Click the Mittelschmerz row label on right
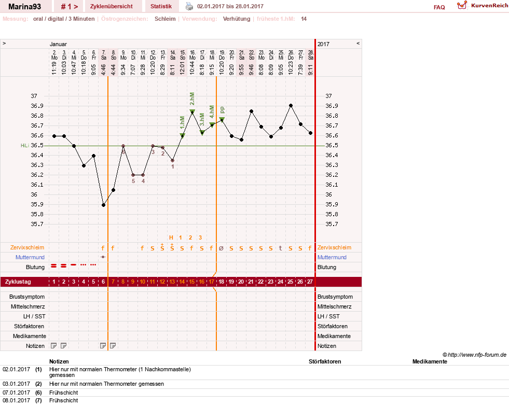The width and height of the screenshot is (509, 420). tap(334, 306)
